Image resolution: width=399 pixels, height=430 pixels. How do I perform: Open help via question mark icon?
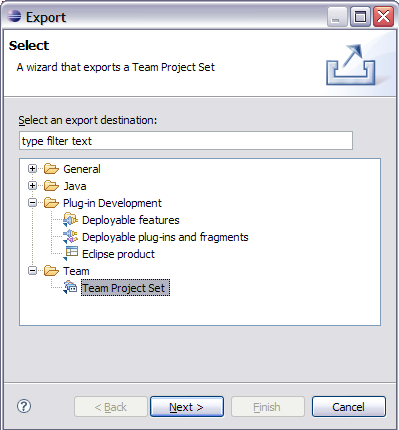click(24, 406)
